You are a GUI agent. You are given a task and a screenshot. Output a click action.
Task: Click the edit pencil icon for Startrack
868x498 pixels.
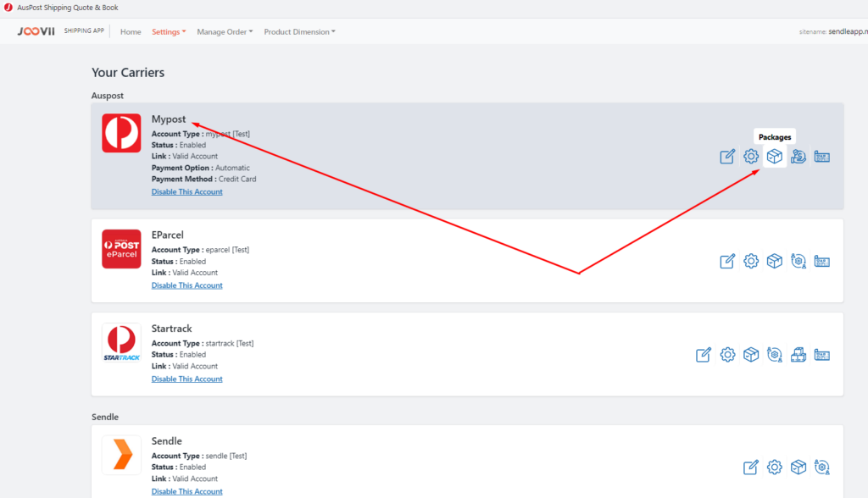704,355
